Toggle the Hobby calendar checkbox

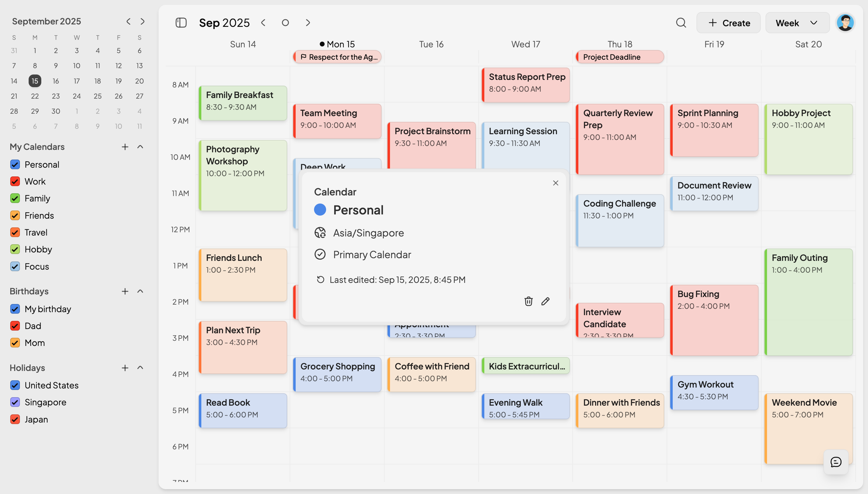pyautogui.click(x=15, y=249)
